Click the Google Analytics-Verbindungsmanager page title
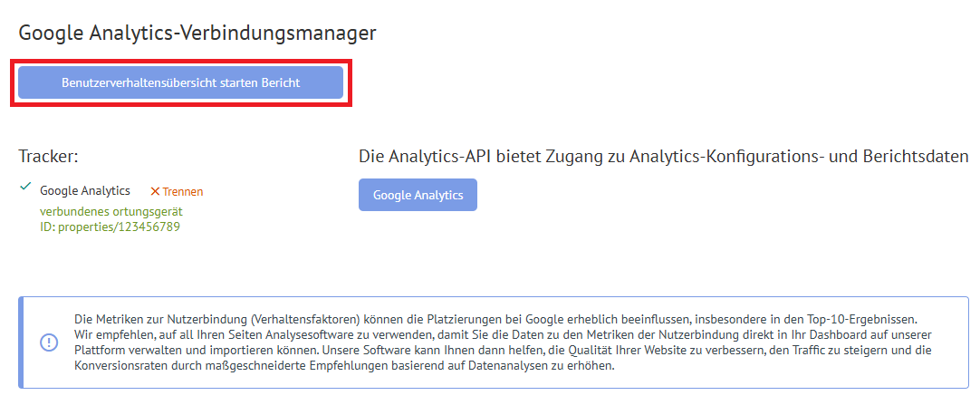Viewport: 980px width, 405px height. (197, 33)
